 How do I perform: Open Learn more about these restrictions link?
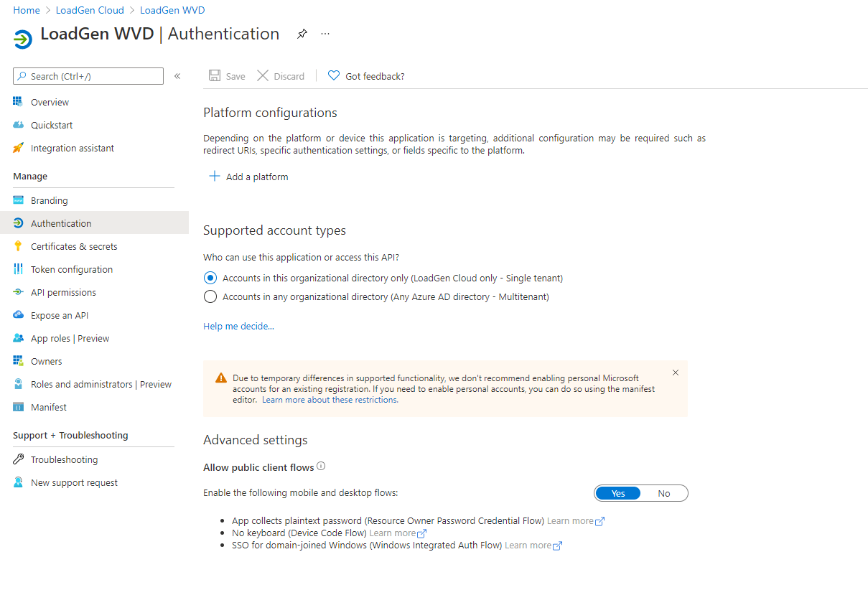coord(330,400)
